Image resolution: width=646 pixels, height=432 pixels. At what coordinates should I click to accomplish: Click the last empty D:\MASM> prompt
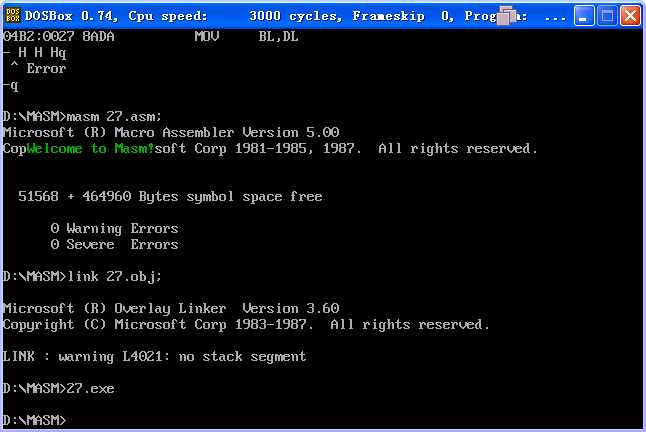click(34, 420)
